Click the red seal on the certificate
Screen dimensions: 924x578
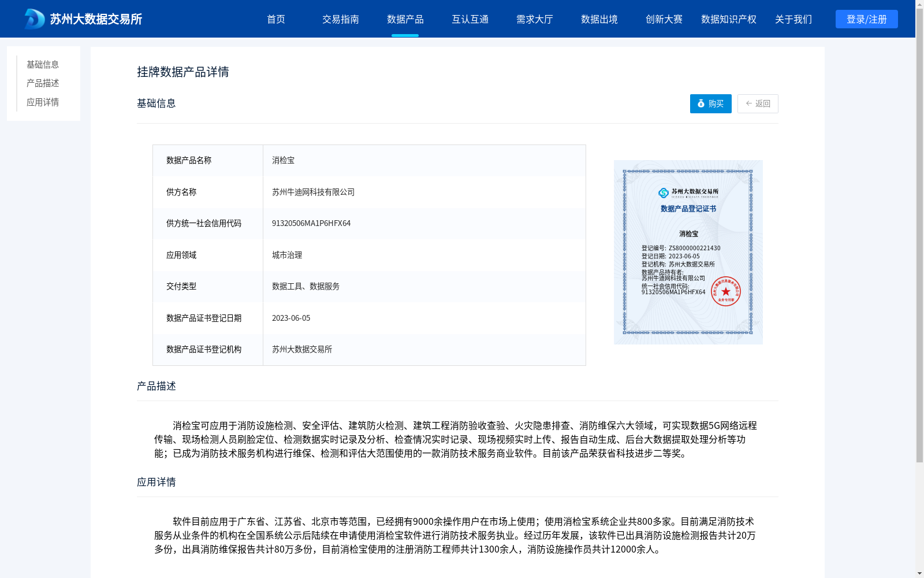[x=726, y=291]
